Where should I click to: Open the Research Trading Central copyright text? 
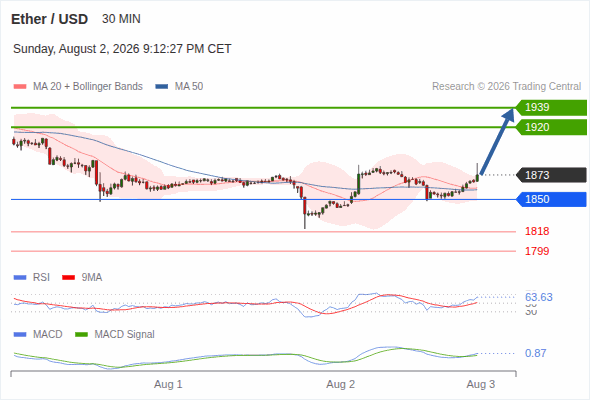[506, 87]
